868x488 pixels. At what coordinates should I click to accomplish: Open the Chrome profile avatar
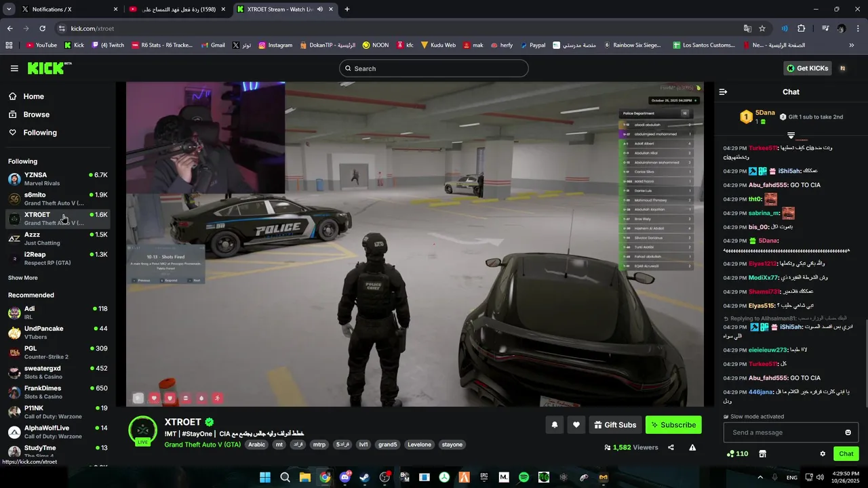842,28
